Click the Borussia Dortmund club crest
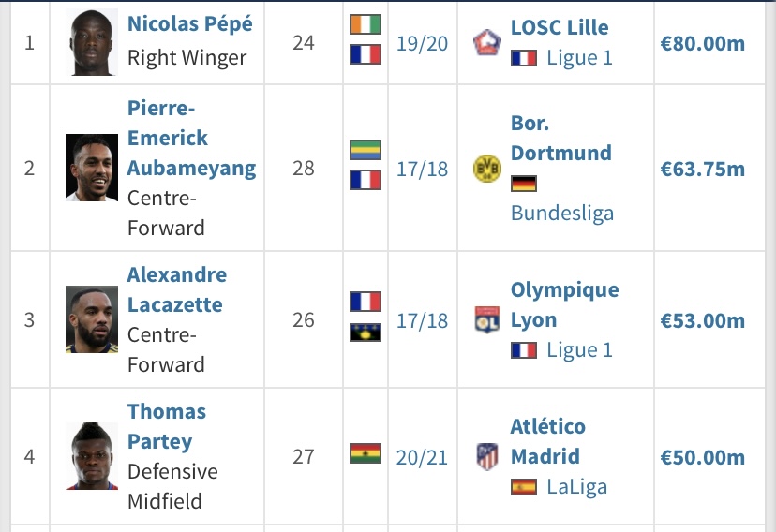The width and height of the screenshot is (776, 532). 488,169
